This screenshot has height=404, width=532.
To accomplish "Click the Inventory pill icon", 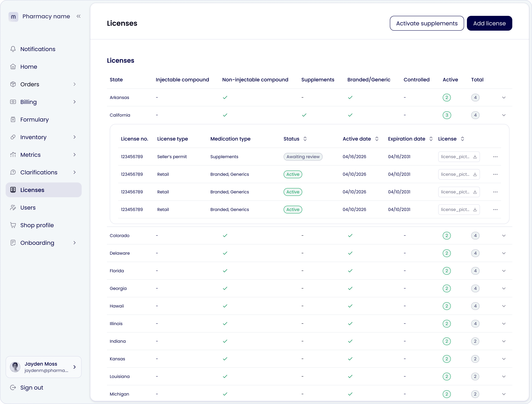I will coord(13,137).
